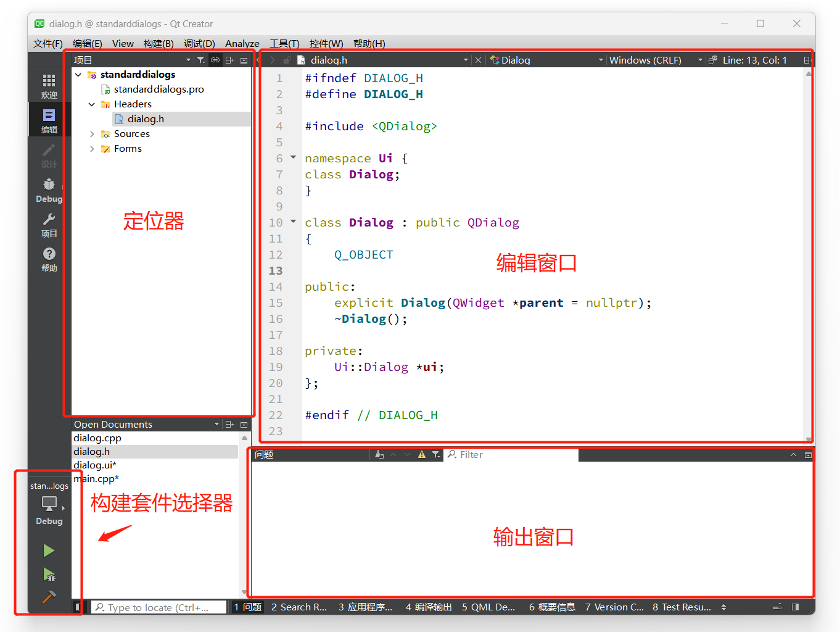Select dialog.cpp in Open Documents
The image size is (840, 632).
(x=97, y=438)
